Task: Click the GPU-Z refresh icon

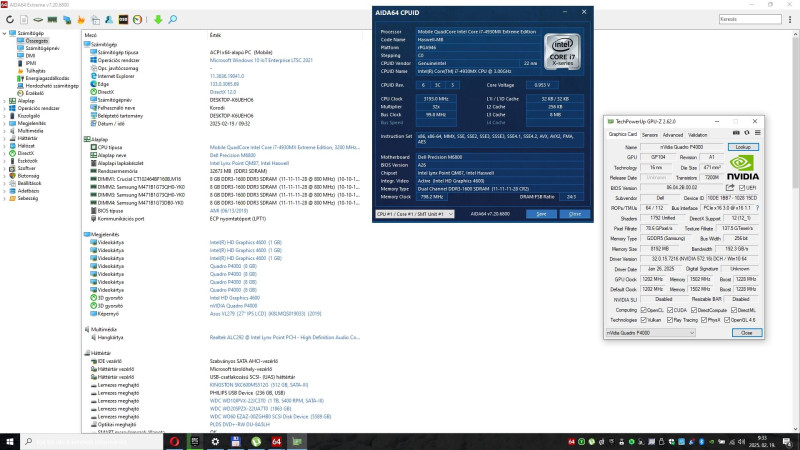Action: click(746, 133)
